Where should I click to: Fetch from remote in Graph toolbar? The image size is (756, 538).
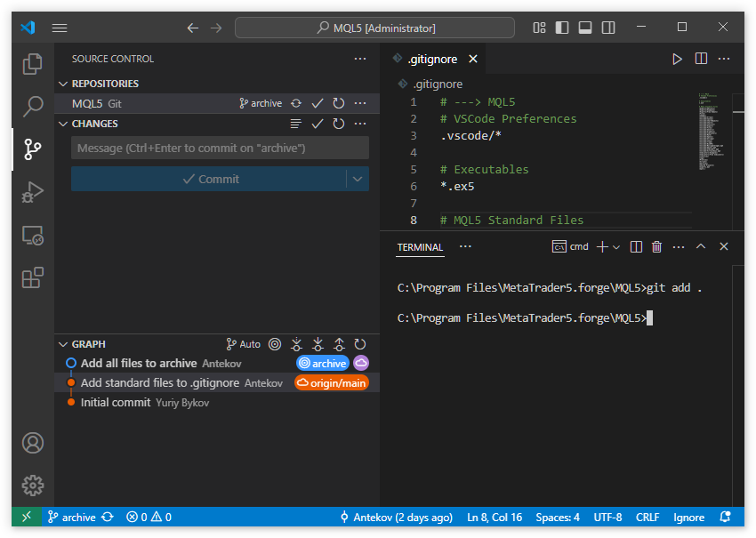click(296, 344)
